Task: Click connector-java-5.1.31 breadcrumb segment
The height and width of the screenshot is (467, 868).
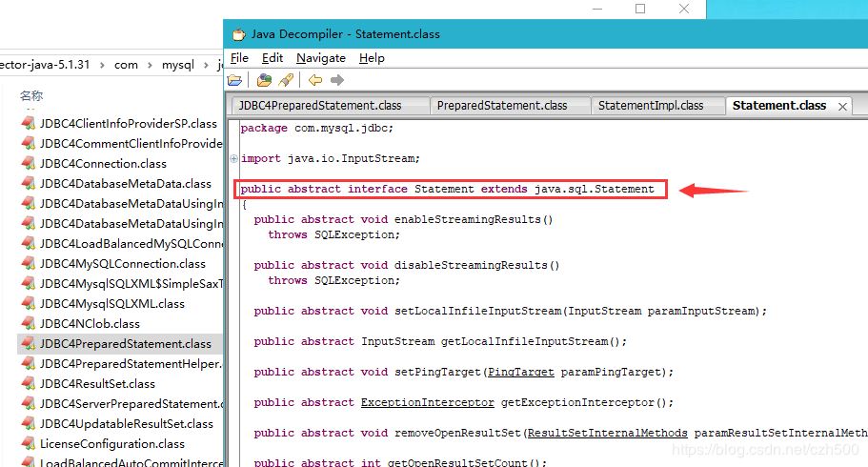Action: tap(45, 65)
